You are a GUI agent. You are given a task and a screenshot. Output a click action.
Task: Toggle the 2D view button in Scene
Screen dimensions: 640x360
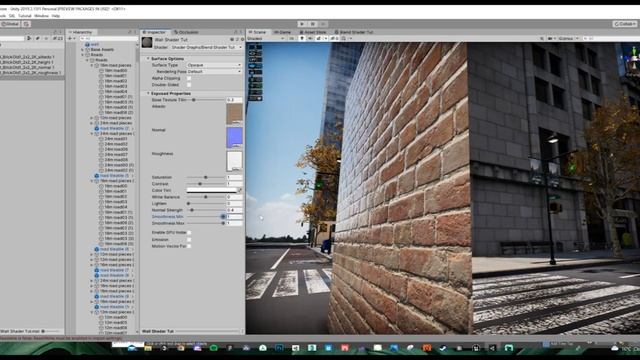[x=291, y=38]
